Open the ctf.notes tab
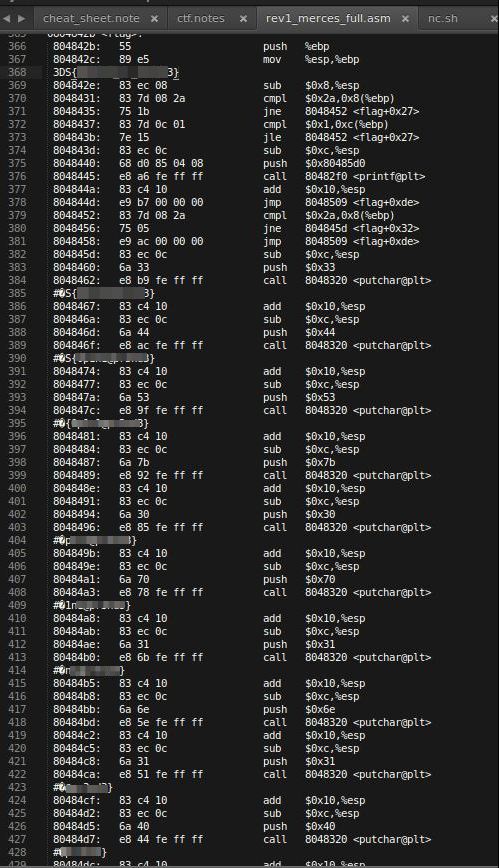This screenshot has width=499, height=868. coord(200,18)
